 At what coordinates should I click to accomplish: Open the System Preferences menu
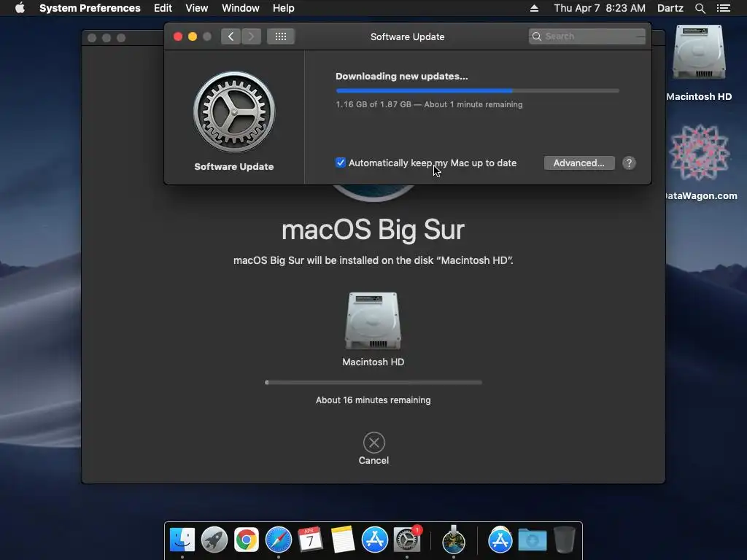coord(90,8)
